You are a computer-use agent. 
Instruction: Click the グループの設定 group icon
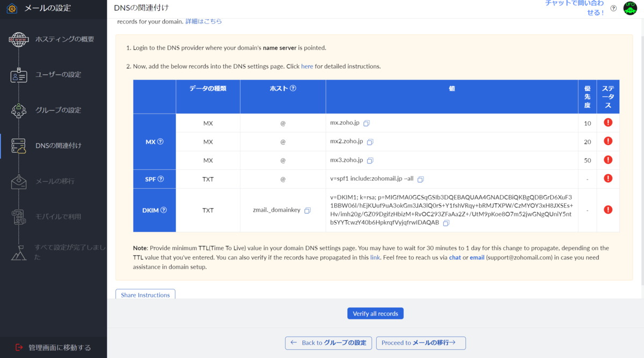point(19,110)
